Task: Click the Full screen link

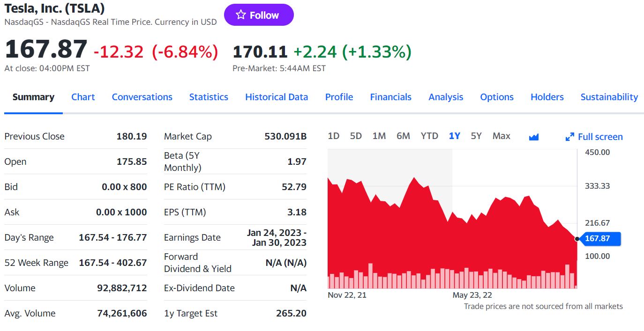Action: click(x=600, y=137)
